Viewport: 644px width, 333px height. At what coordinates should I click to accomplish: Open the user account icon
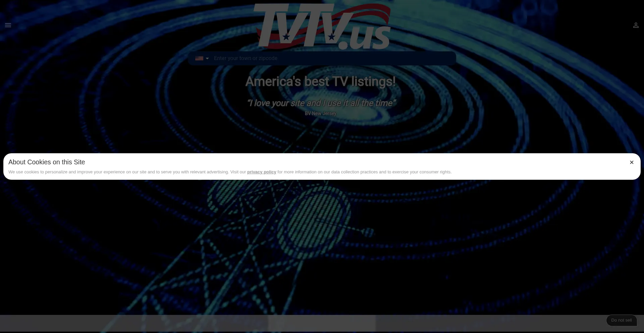636,25
